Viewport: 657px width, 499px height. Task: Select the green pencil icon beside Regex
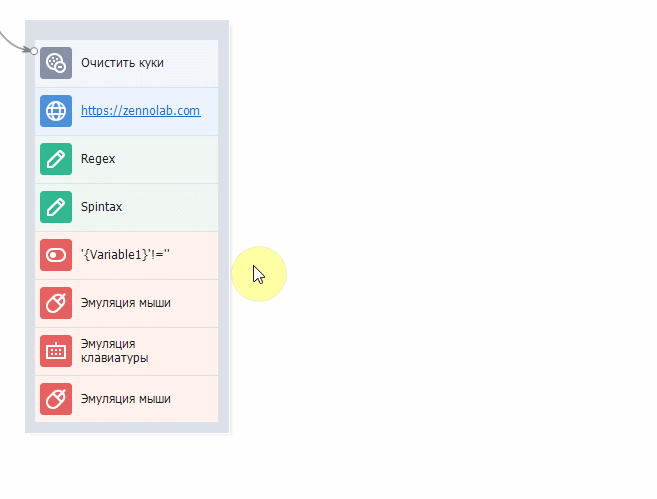tap(56, 159)
